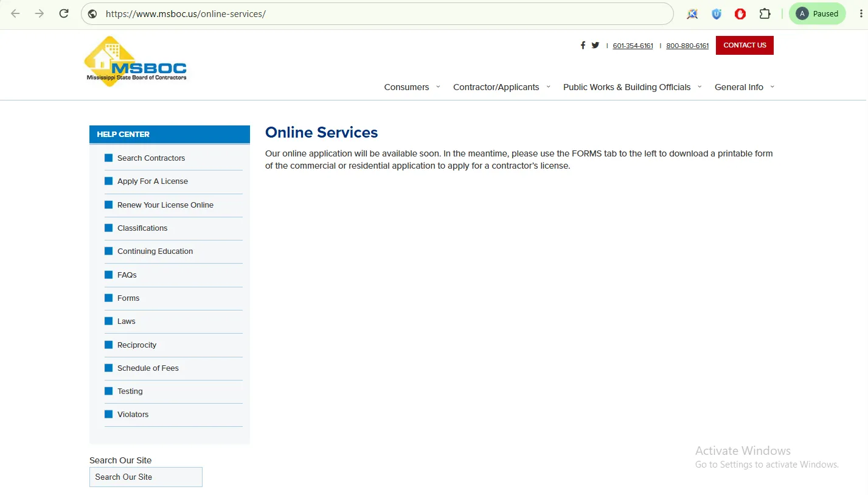Open the Schedule of Fees link
Screen dimensions: 868x495
pyautogui.click(x=148, y=368)
